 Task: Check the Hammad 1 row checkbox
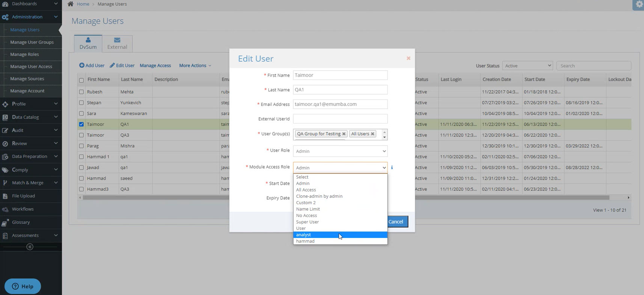click(81, 157)
